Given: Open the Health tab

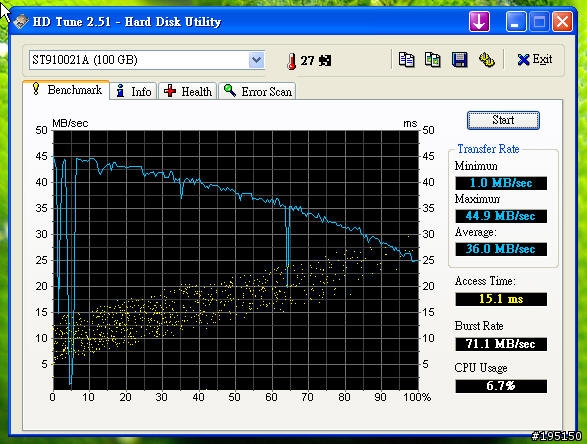Looking at the screenshot, I should tap(188, 91).
